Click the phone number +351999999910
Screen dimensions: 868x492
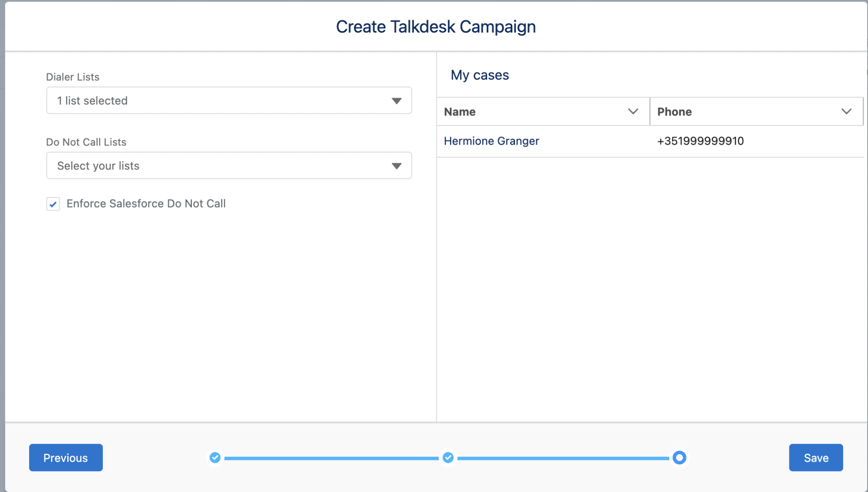point(700,141)
